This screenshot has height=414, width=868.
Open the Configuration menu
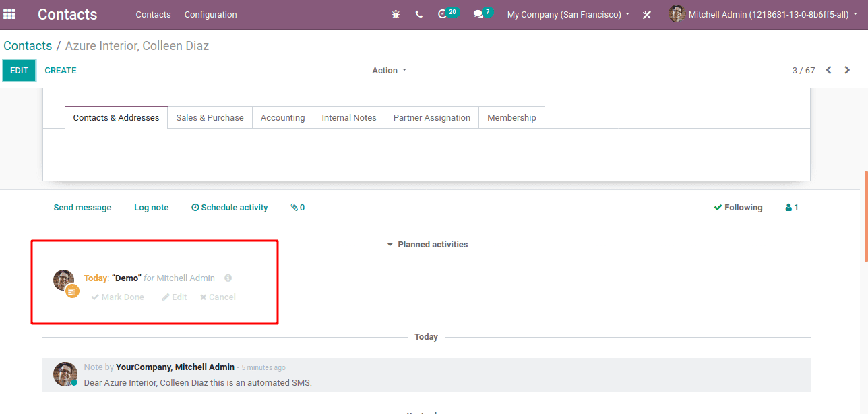coord(211,14)
